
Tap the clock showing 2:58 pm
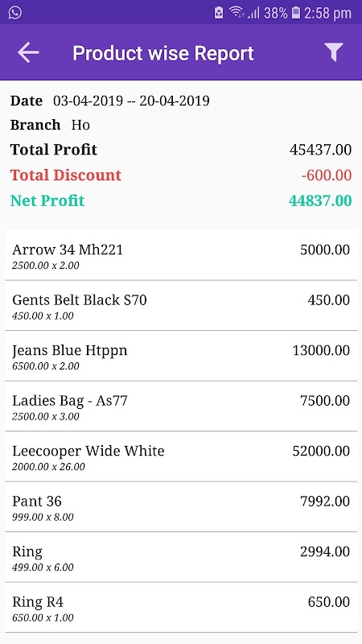coord(327,13)
